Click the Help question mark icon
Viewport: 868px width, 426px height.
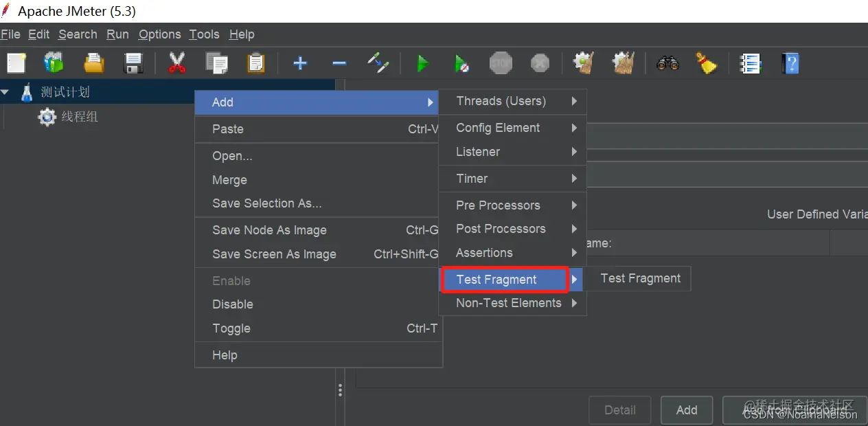790,64
